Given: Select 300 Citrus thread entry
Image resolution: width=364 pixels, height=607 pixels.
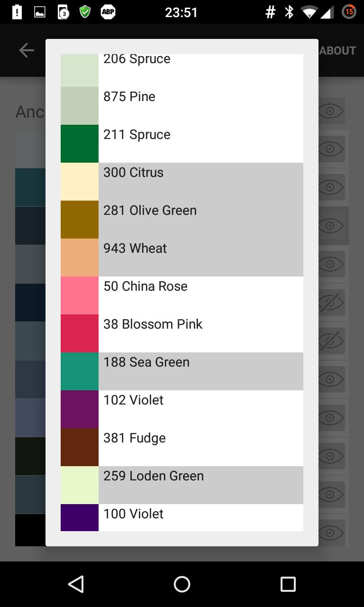Looking at the screenshot, I should coord(182,182).
